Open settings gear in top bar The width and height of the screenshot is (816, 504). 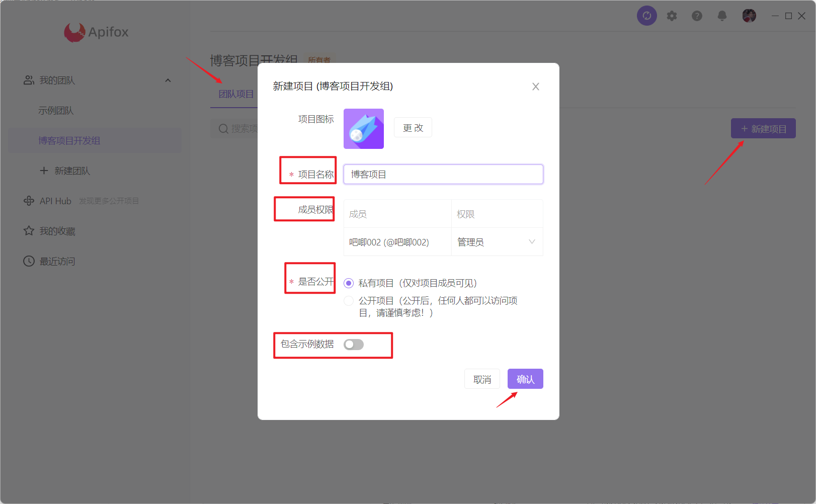coord(672,16)
